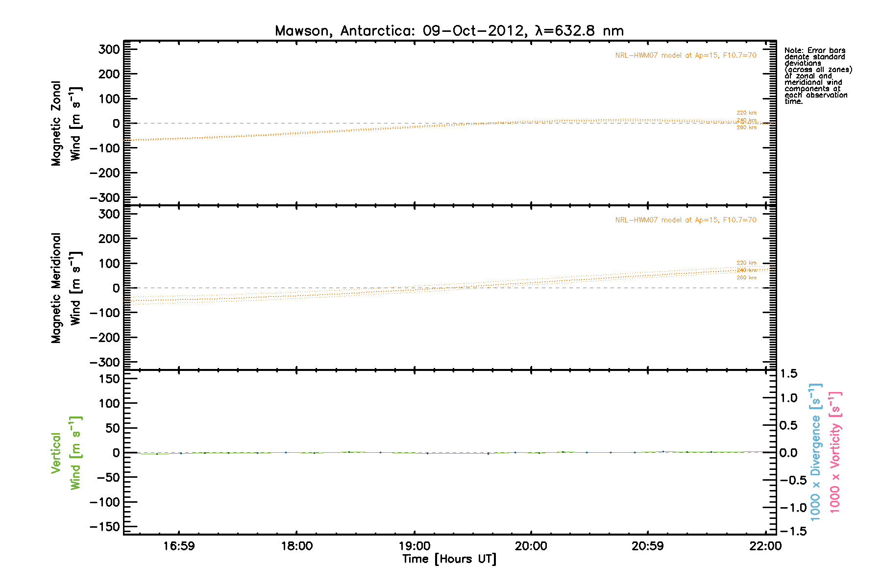Click the '1.0' tick on the divergence axis
This screenshot has height=588, width=882.
click(x=788, y=398)
